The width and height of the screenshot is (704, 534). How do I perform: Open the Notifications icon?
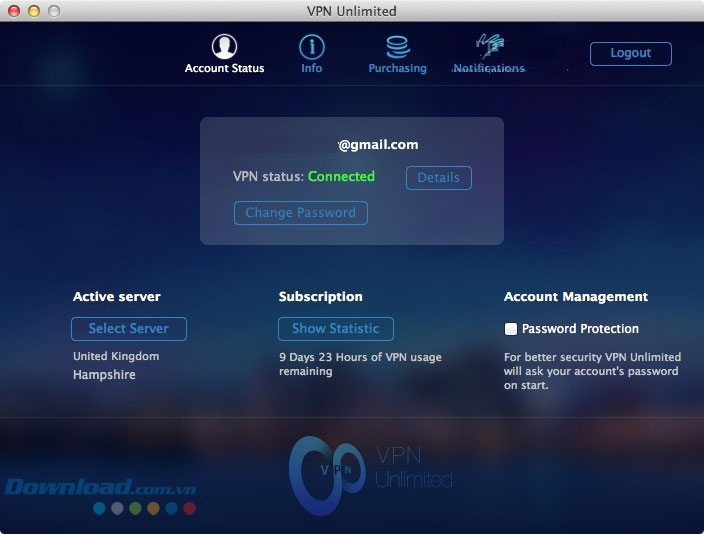[x=489, y=46]
